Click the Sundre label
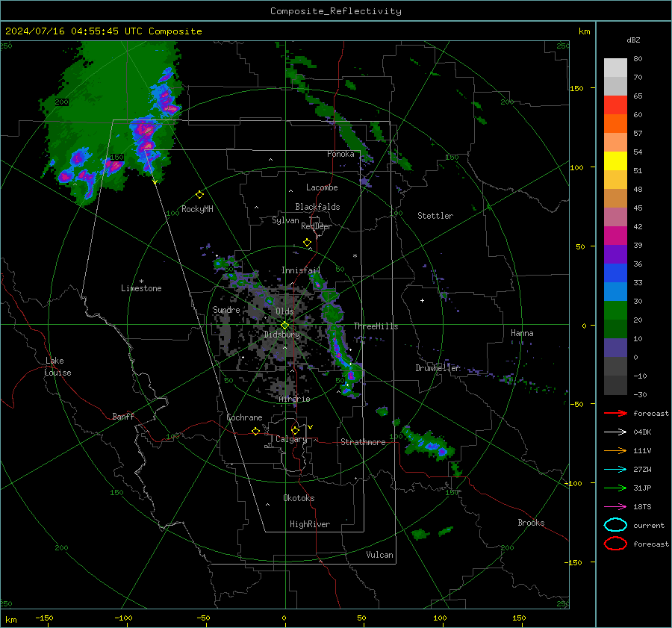Screen dimensions: 672x628 point(226,310)
